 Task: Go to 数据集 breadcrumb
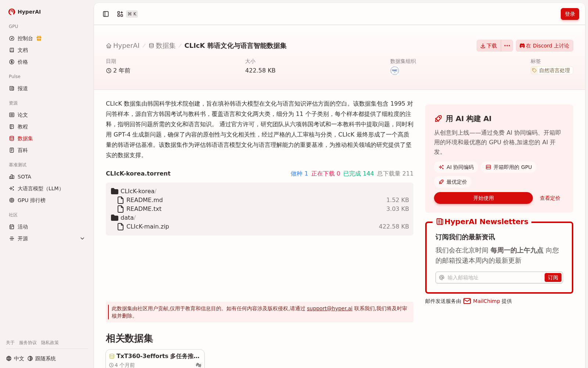point(162,46)
